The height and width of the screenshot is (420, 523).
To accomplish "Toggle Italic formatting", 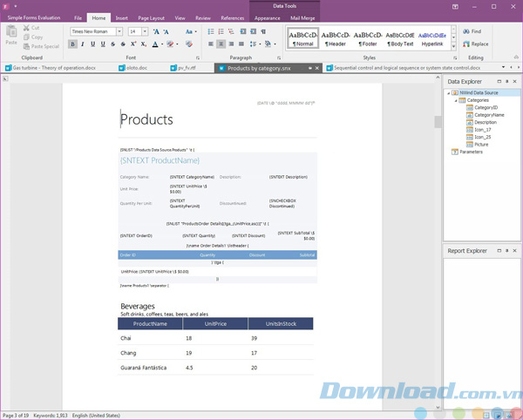I will coord(84,44).
